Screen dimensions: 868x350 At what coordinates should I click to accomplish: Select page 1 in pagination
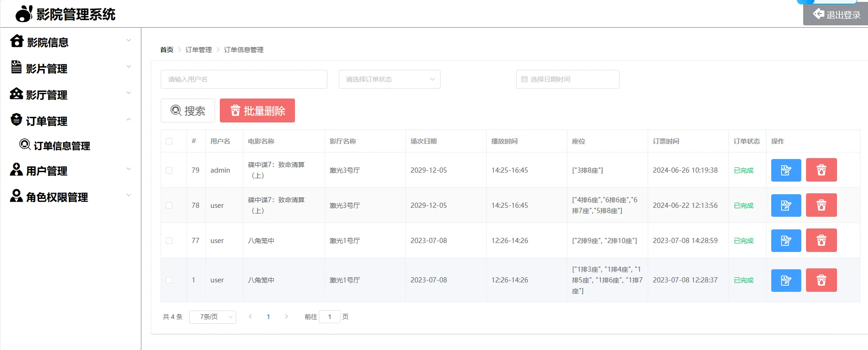pos(268,317)
